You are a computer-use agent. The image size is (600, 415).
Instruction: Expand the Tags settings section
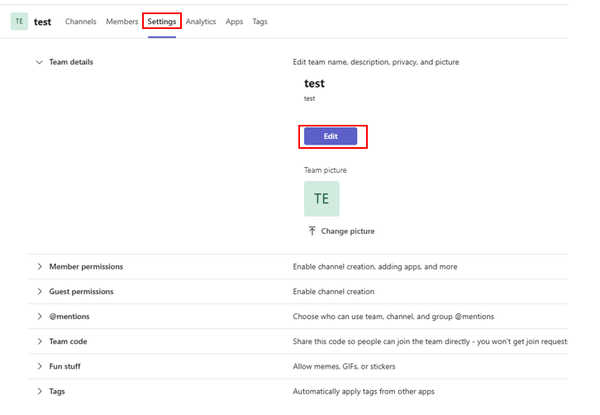tap(39, 391)
